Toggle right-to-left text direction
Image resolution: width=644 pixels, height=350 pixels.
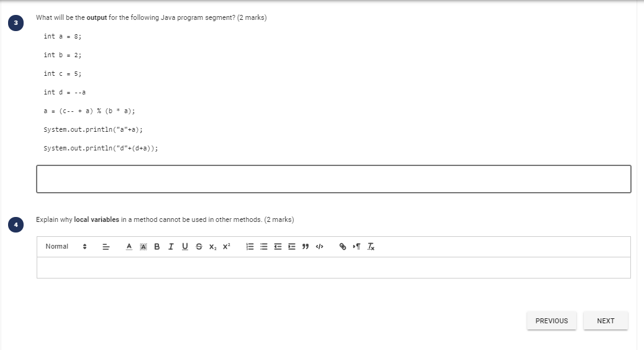click(356, 247)
